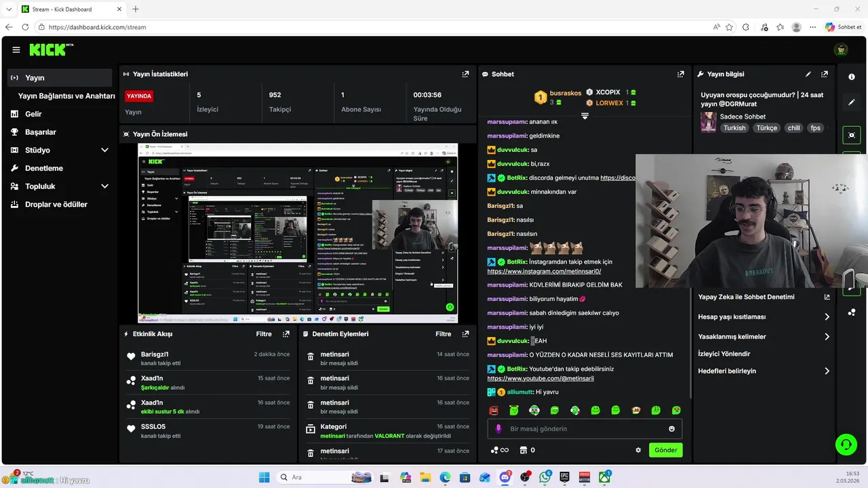Pop out the Sohbet chat panel
Image resolution: width=868 pixels, height=488 pixels.
tap(680, 74)
